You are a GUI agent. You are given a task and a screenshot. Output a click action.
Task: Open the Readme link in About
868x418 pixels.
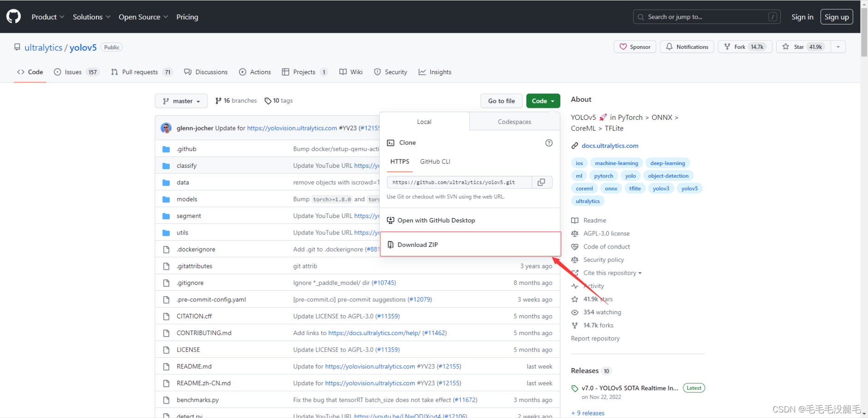click(595, 221)
